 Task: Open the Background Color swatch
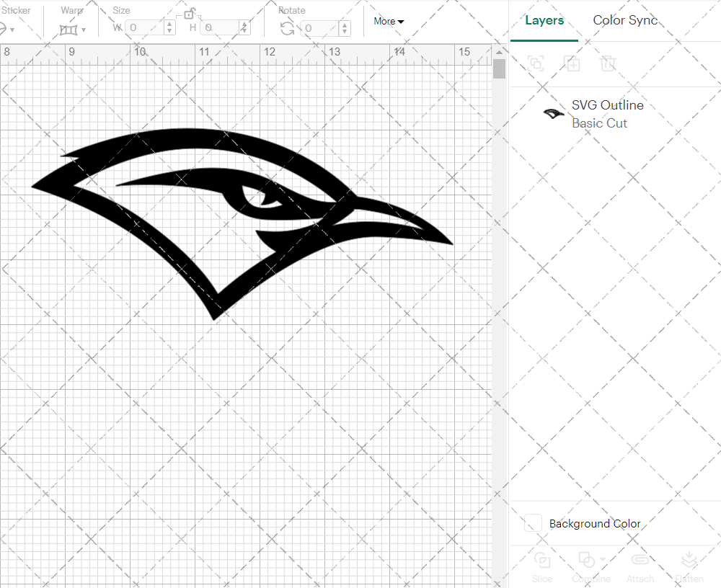pyautogui.click(x=532, y=523)
